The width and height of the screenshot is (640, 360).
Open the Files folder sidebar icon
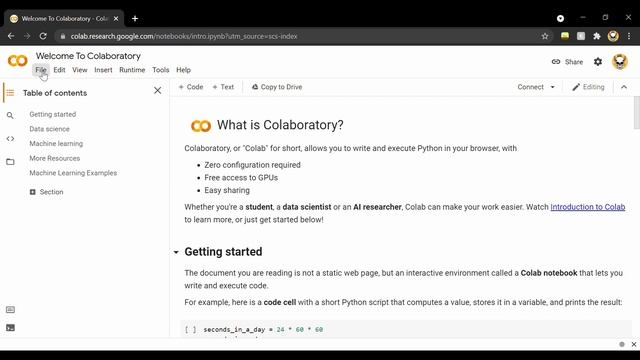pyautogui.click(x=10, y=162)
